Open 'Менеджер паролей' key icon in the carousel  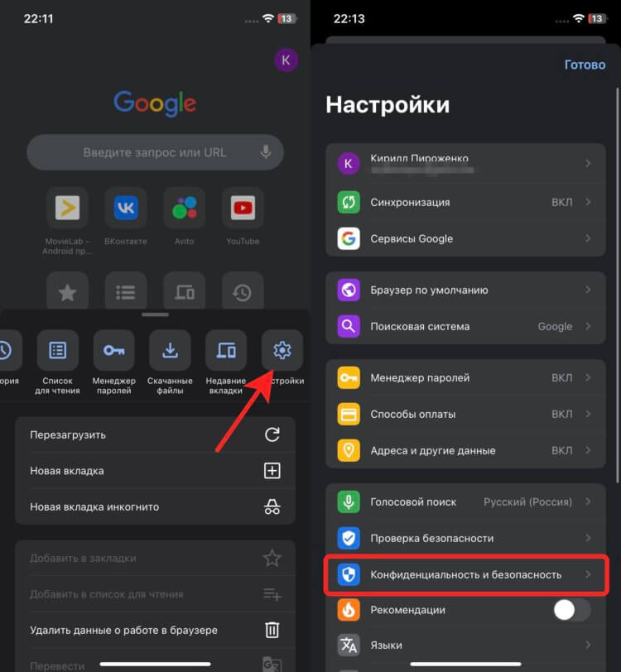(113, 350)
